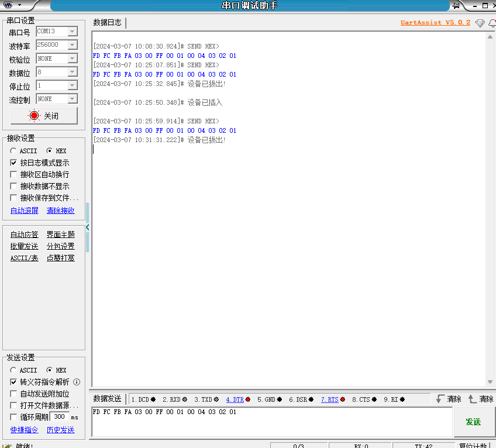
Task: Collapse the left panel with the arrow handle
Action: pos(88,228)
